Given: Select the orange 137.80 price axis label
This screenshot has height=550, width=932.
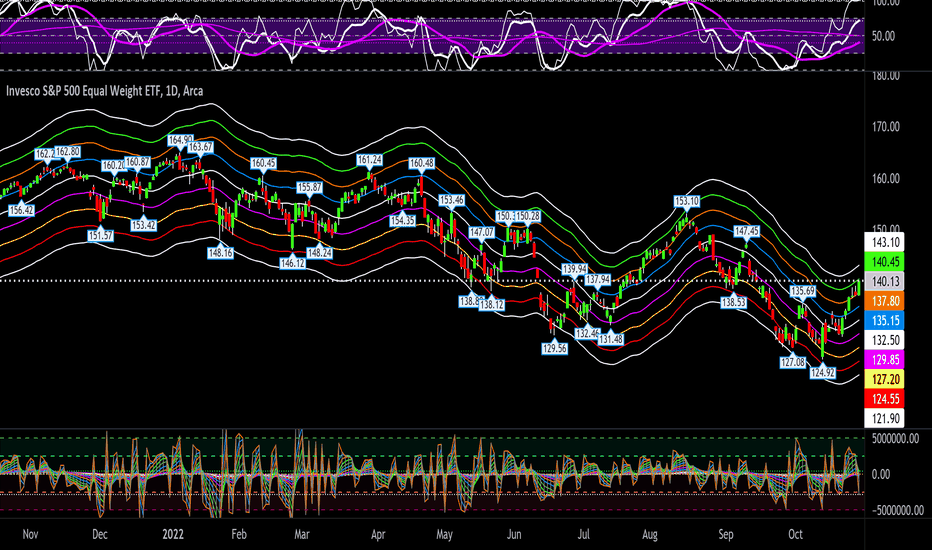Looking at the screenshot, I should 884,301.
